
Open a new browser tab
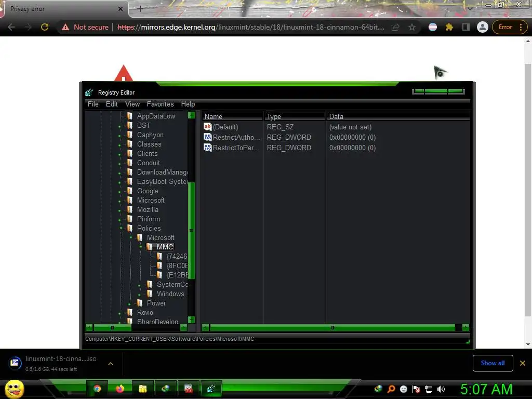tap(140, 9)
